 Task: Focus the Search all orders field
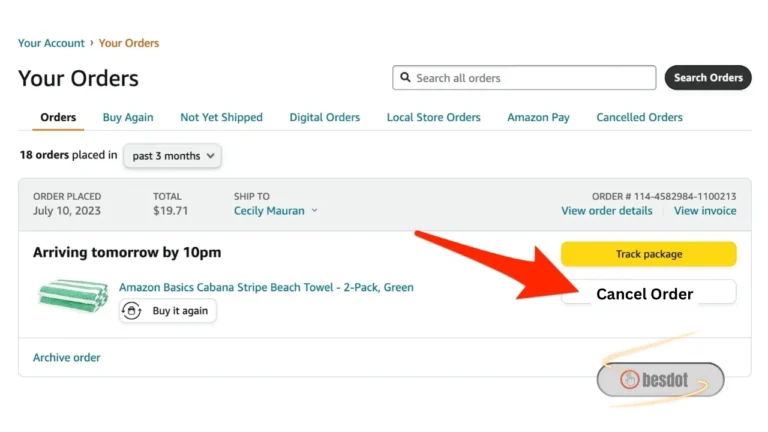(524, 77)
